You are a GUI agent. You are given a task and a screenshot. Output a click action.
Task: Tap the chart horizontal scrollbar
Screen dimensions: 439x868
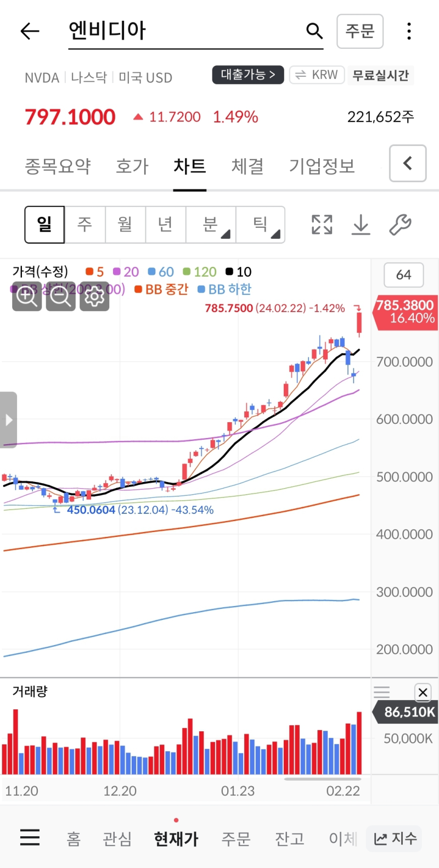point(323,779)
